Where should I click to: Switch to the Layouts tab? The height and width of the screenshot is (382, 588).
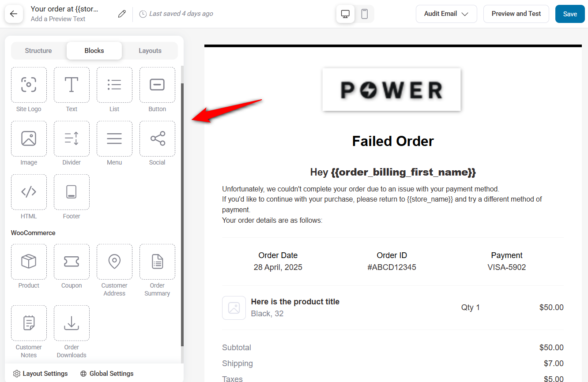click(x=150, y=51)
